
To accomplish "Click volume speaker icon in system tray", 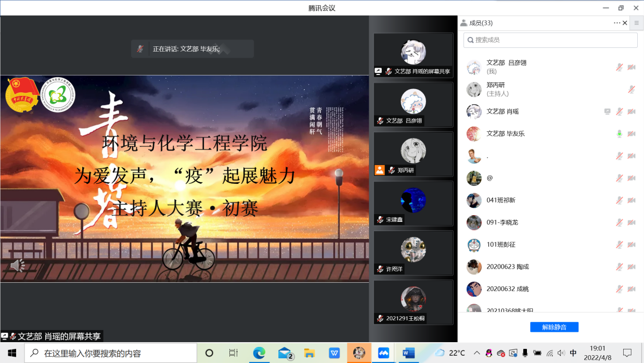I will (x=561, y=353).
